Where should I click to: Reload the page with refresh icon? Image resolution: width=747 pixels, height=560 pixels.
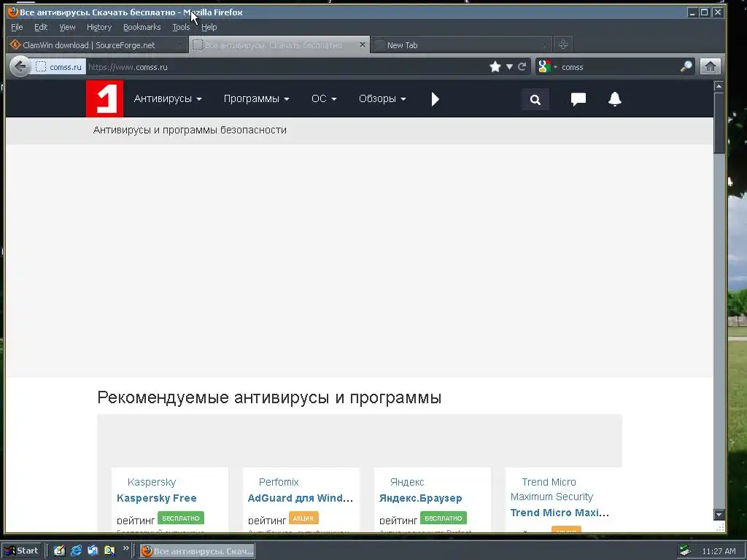pyautogui.click(x=522, y=66)
